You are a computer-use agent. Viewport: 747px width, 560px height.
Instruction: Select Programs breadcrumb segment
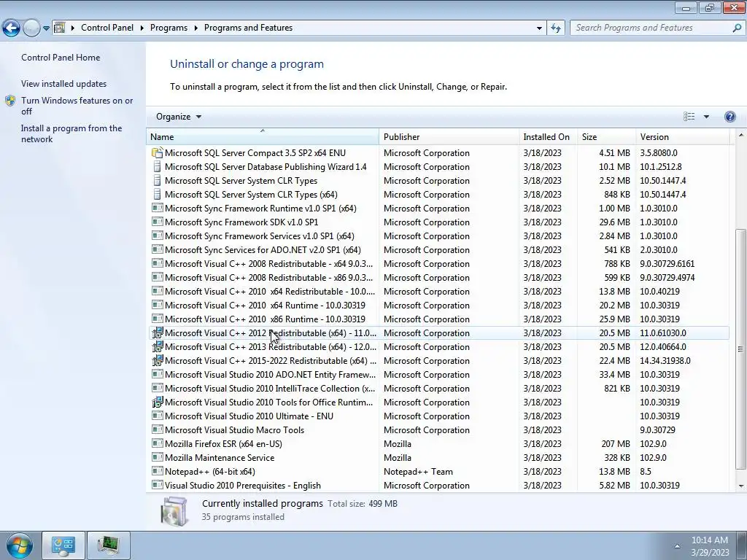coord(169,28)
